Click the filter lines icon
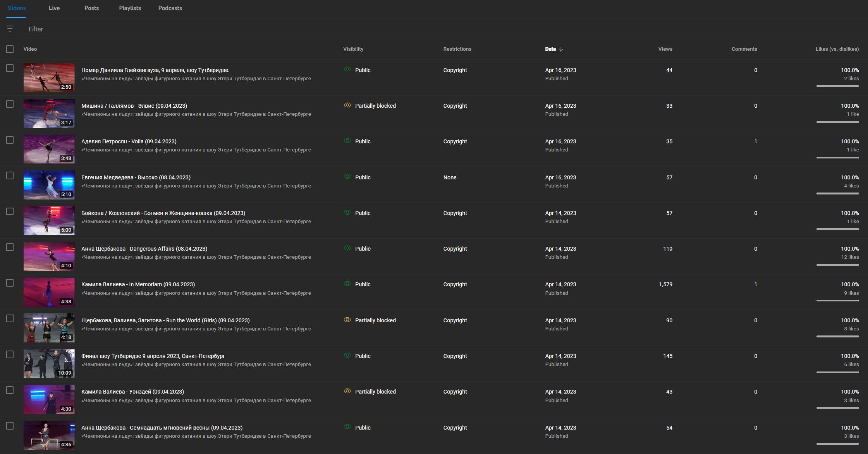Viewport: 868px width, 454px height. (10, 29)
